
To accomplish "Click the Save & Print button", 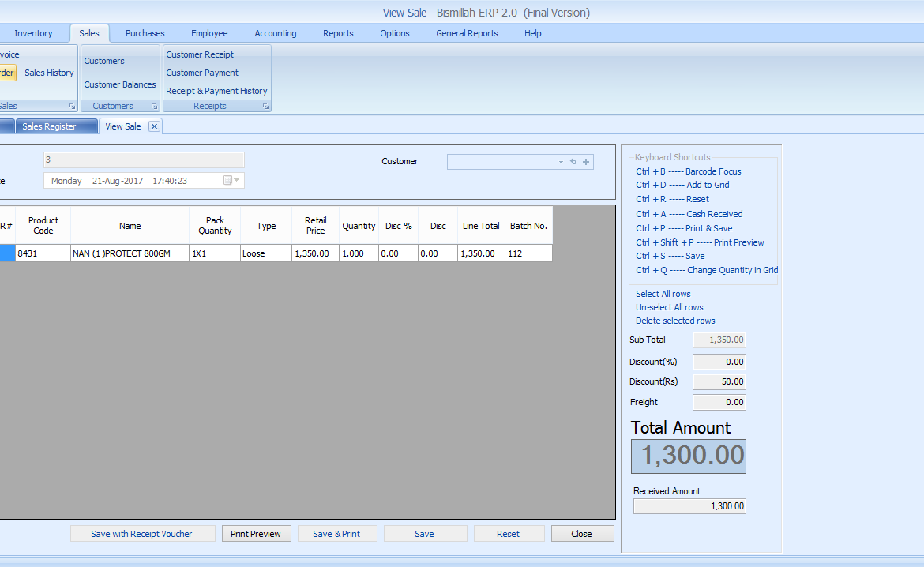I will (x=336, y=534).
